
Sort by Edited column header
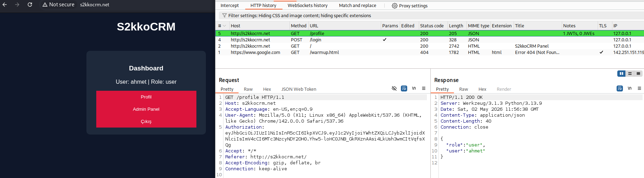coord(409,26)
